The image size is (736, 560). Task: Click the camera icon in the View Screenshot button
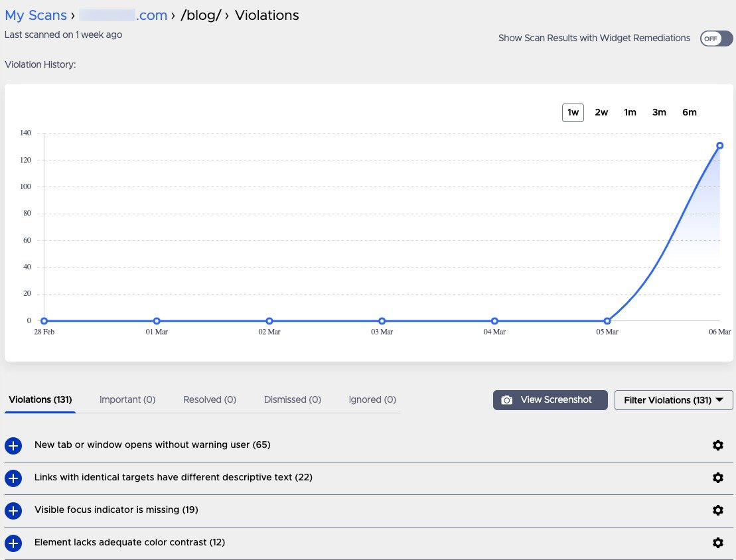click(x=506, y=399)
